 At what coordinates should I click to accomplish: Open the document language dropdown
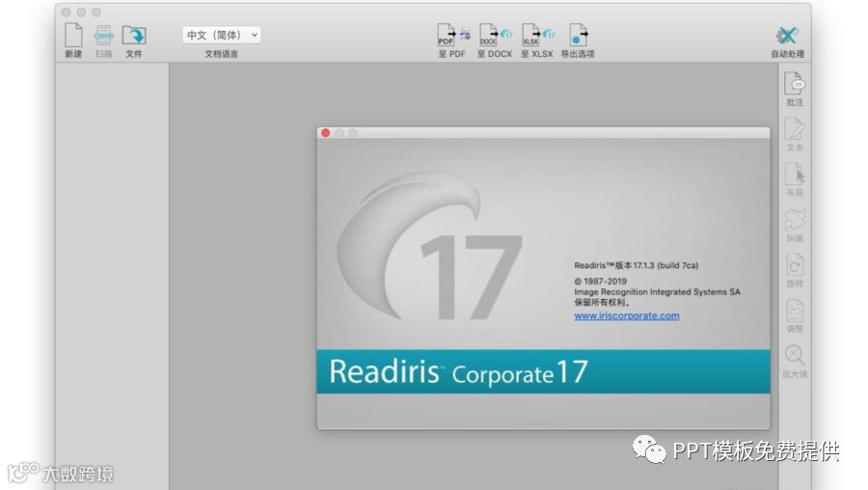(222, 35)
